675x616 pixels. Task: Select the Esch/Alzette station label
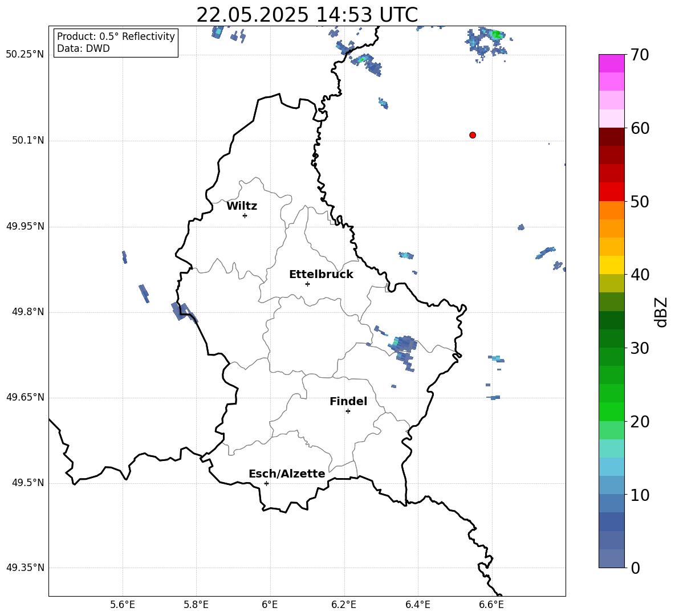pyautogui.click(x=287, y=474)
